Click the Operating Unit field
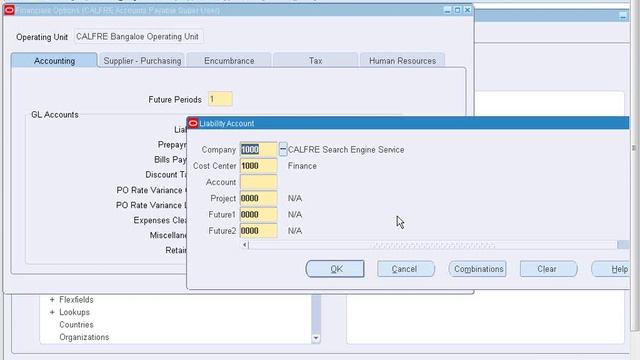Image resolution: width=640 pixels, height=360 pixels. [139, 37]
